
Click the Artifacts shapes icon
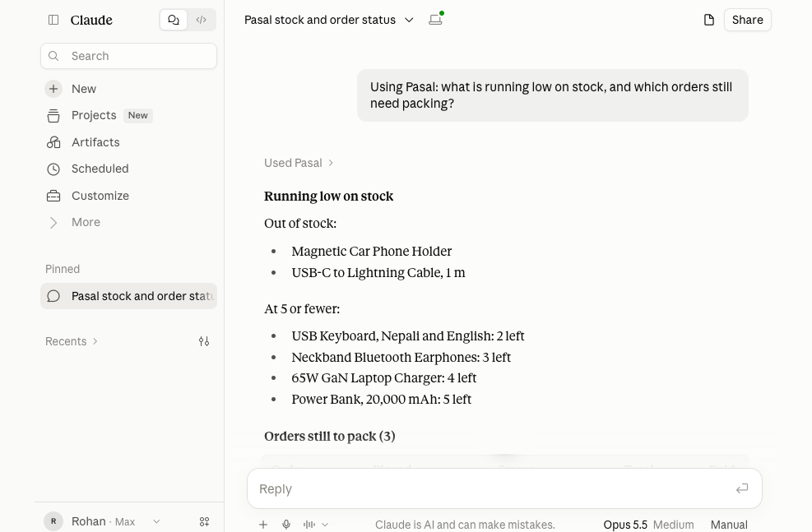pos(53,142)
